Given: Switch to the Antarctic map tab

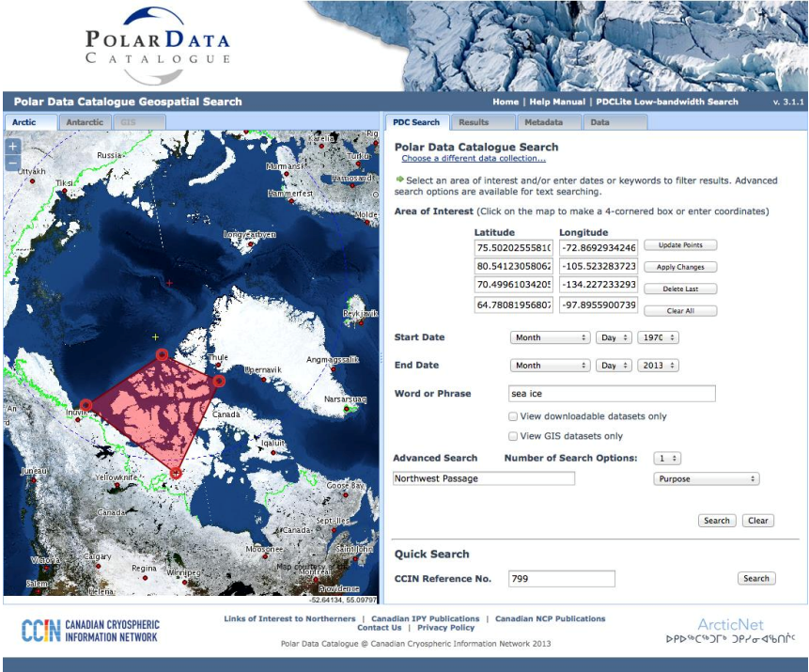Looking at the screenshot, I should (85, 122).
